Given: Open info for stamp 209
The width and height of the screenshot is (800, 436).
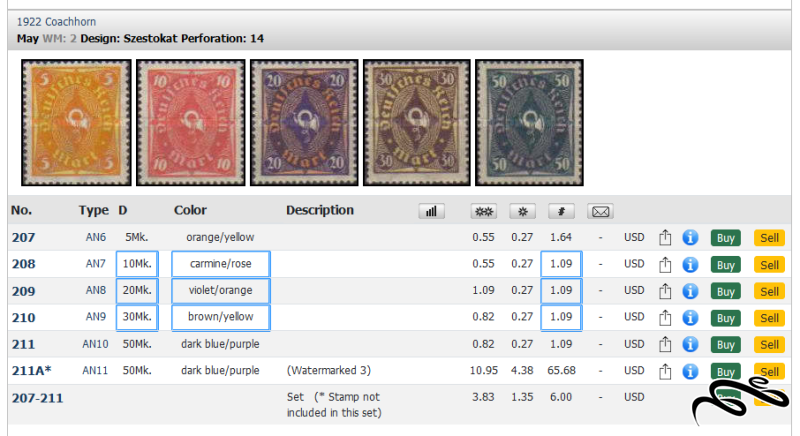Looking at the screenshot, I should click(x=690, y=291).
